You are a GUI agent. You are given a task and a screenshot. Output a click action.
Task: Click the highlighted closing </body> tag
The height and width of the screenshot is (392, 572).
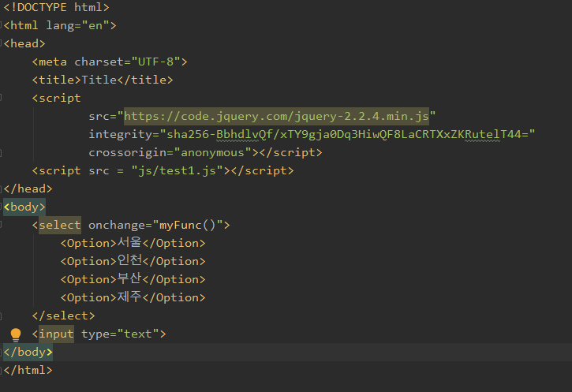[x=28, y=353]
